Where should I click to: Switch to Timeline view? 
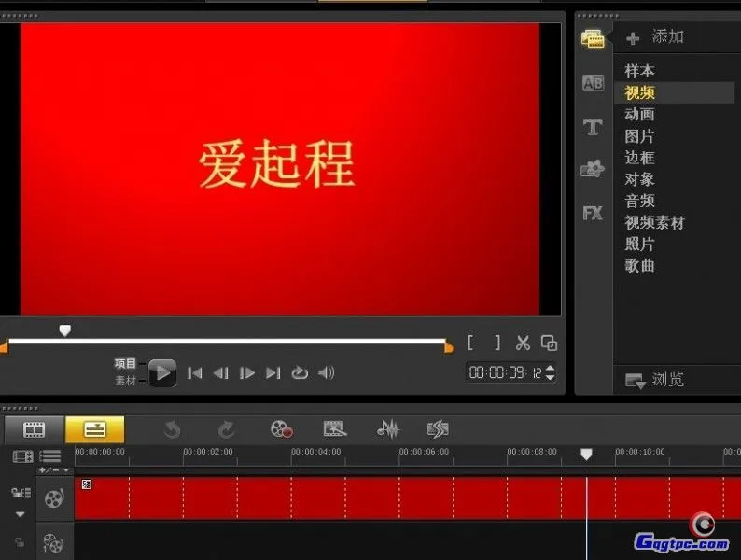(94, 429)
